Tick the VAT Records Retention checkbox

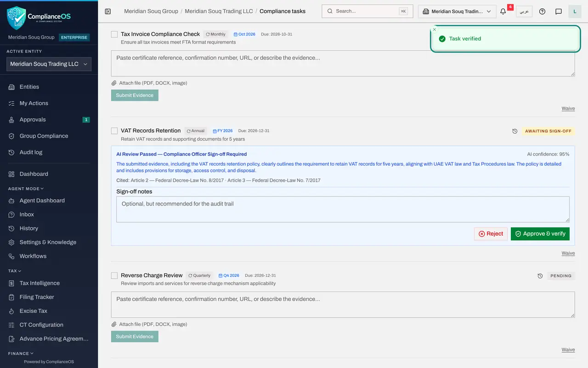114,131
